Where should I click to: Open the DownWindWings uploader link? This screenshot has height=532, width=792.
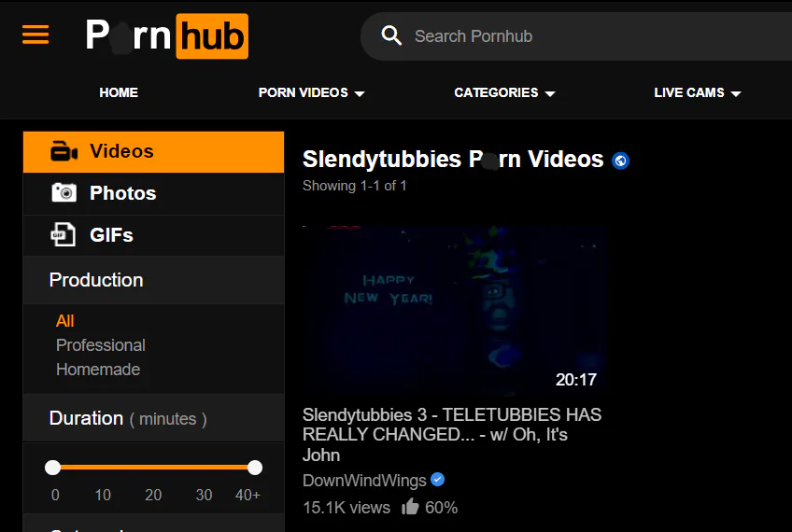(364, 481)
